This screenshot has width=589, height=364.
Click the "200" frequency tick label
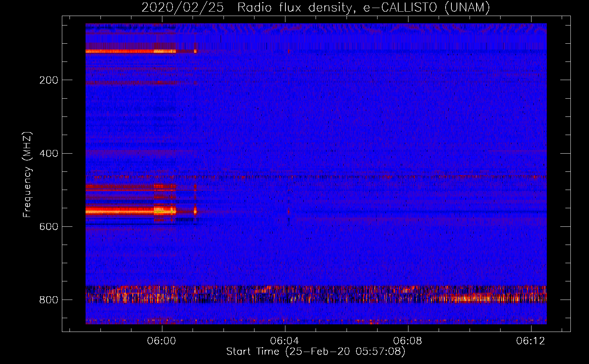(x=49, y=80)
